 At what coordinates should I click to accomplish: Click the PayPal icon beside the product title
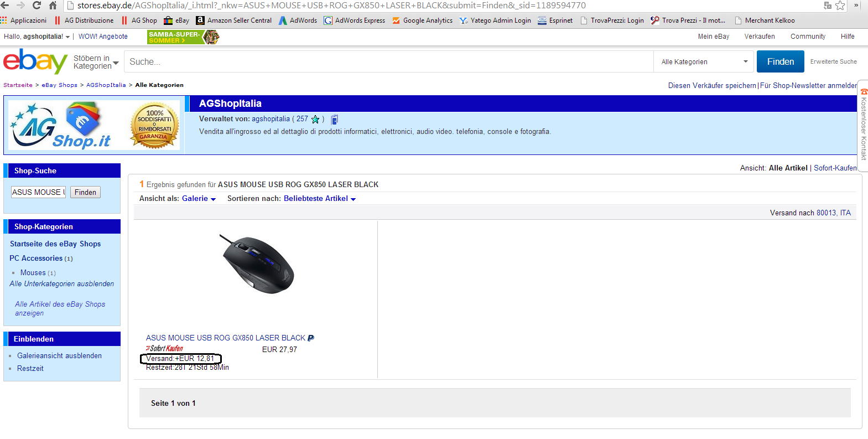click(311, 338)
